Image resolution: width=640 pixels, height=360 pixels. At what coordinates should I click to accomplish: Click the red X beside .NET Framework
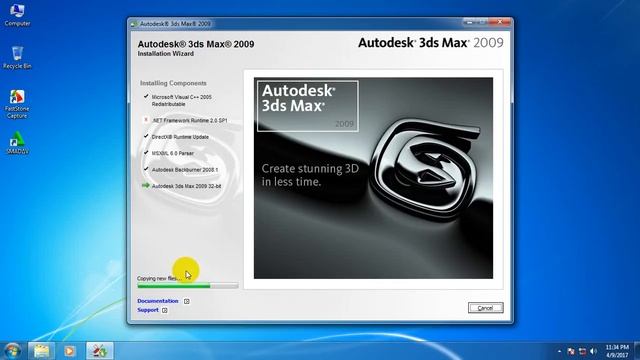(x=146, y=120)
